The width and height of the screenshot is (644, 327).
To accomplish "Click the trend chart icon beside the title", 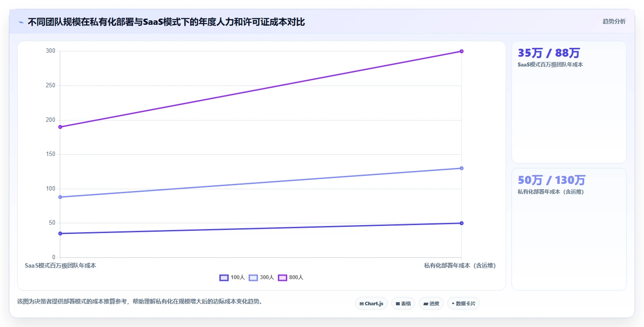I will point(21,22).
